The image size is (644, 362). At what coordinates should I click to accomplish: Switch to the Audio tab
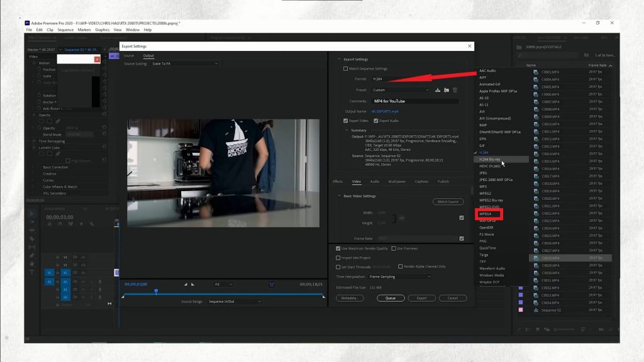[x=375, y=182]
